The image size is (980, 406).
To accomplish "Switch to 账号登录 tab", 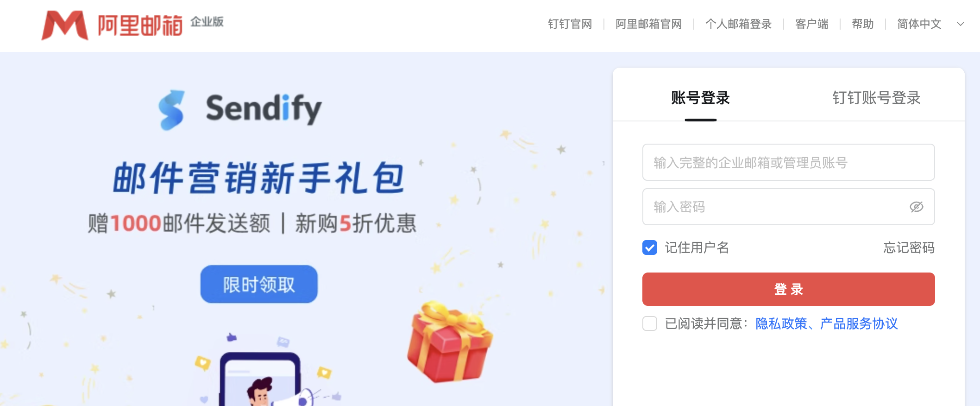I will point(700,98).
